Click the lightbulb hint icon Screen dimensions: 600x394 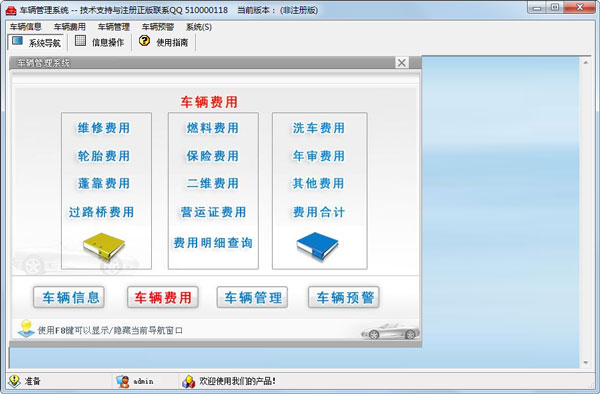pyautogui.click(x=26, y=329)
